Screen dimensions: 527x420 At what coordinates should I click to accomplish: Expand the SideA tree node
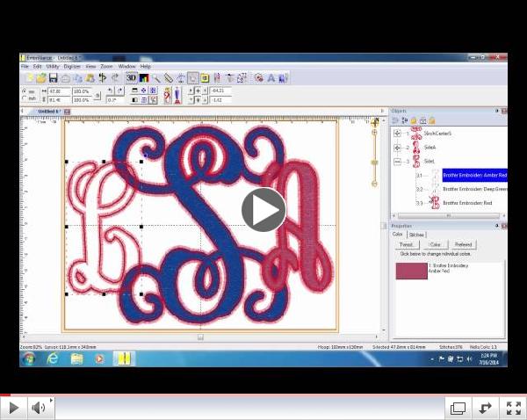pos(397,148)
